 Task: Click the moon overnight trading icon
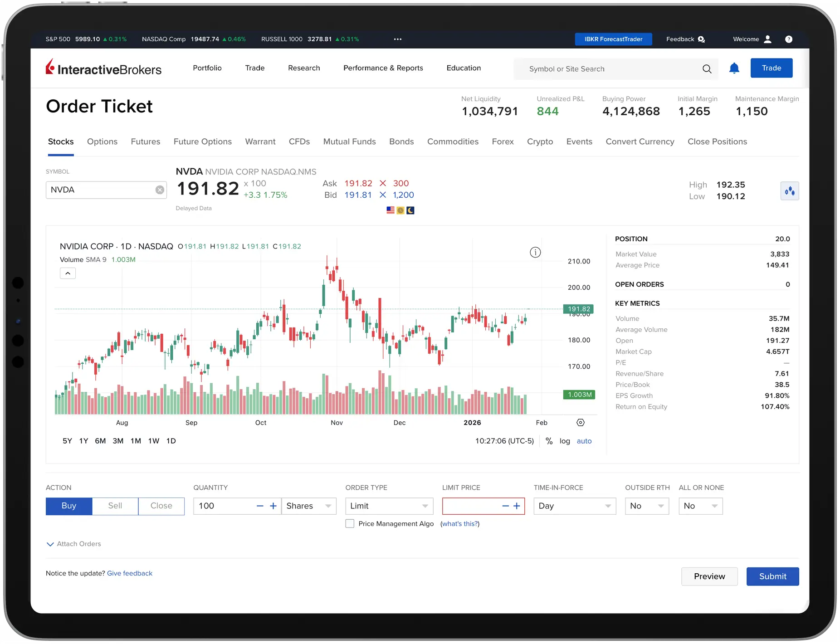[410, 210]
